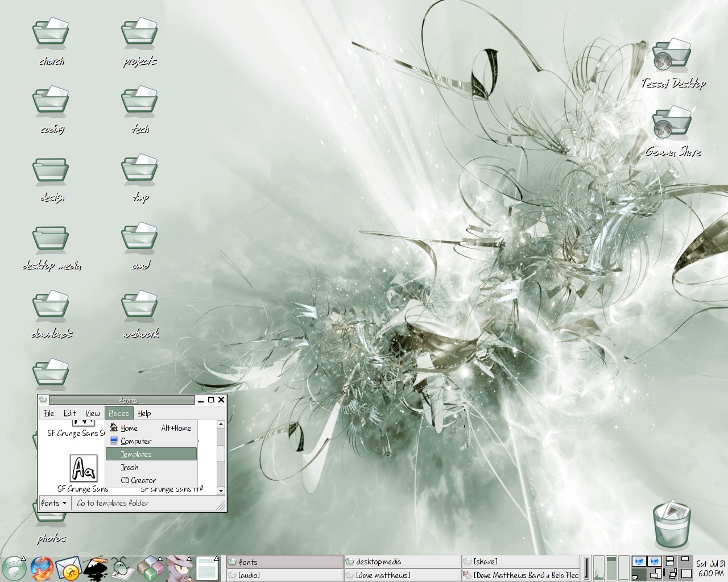Click the SF Grunge Sans font label
Viewport: 728px width, 582px height.
[83, 489]
